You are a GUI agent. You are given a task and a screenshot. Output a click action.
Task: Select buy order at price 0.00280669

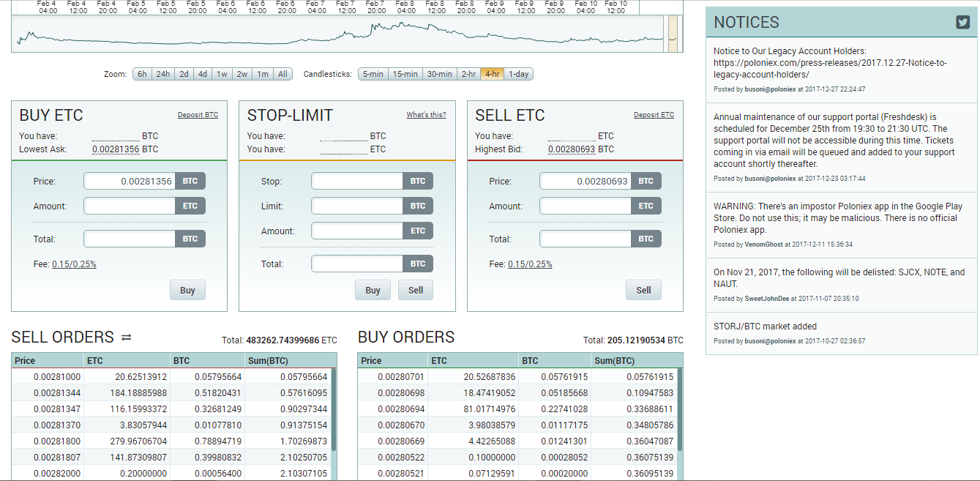tap(517, 441)
